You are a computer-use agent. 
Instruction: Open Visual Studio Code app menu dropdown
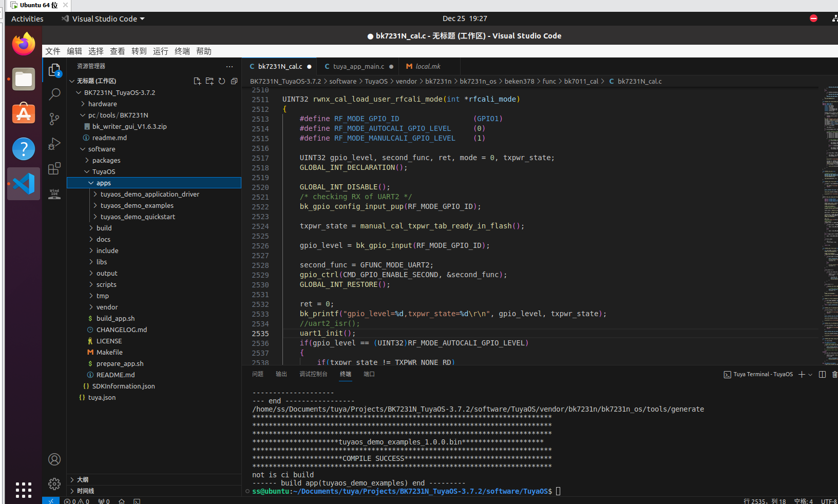(104, 18)
